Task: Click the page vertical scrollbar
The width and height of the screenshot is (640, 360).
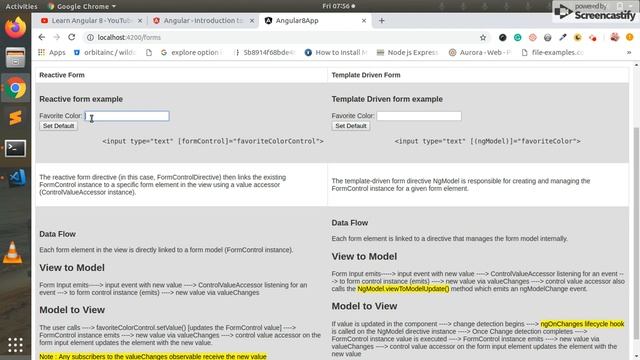Action: tap(636, 233)
